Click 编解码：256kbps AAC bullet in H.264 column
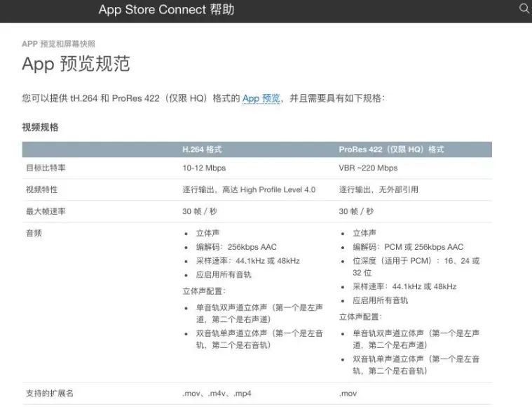The image size is (532, 407). 236,247
